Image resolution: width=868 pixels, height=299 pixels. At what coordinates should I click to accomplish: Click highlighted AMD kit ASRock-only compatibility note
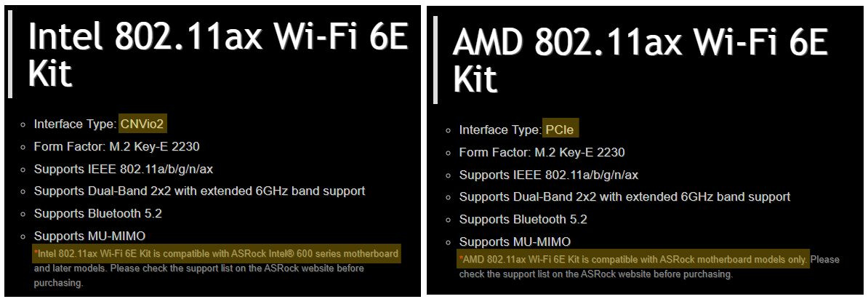(633, 260)
